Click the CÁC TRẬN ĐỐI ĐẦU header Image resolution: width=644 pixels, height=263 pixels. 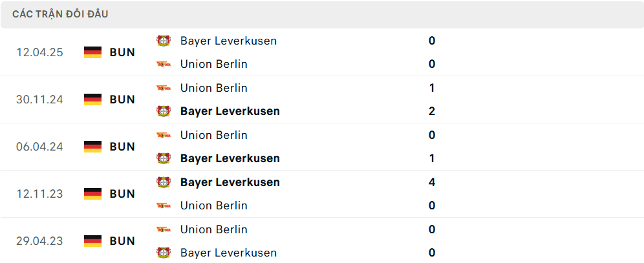60,14
